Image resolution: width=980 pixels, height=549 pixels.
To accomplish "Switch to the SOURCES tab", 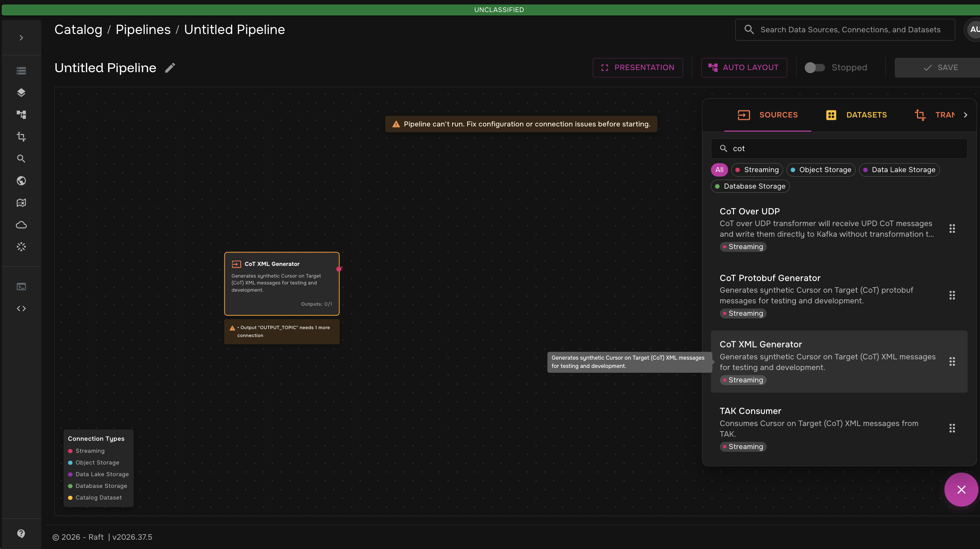I will click(x=767, y=115).
